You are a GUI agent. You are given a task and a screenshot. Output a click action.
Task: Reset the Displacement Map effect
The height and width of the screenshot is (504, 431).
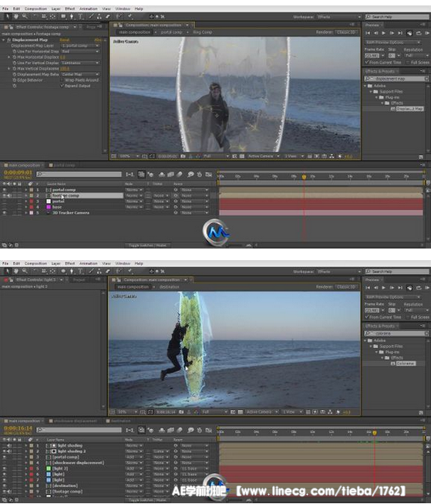[x=64, y=40]
